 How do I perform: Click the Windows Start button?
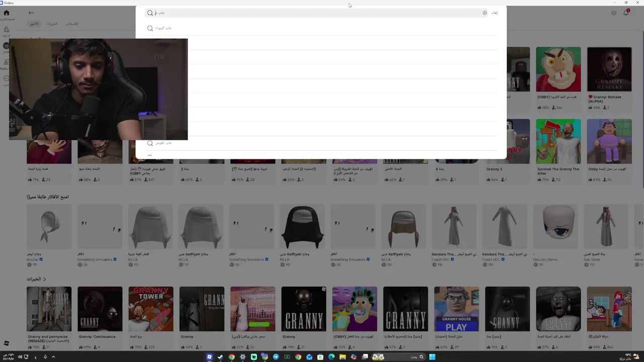(x=432, y=357)
